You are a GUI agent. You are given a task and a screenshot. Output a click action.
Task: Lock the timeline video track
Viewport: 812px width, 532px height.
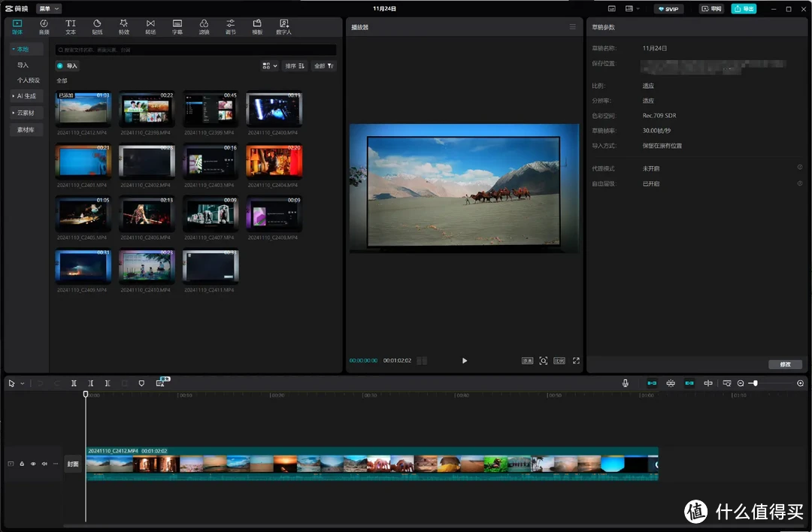coord(22,464)
